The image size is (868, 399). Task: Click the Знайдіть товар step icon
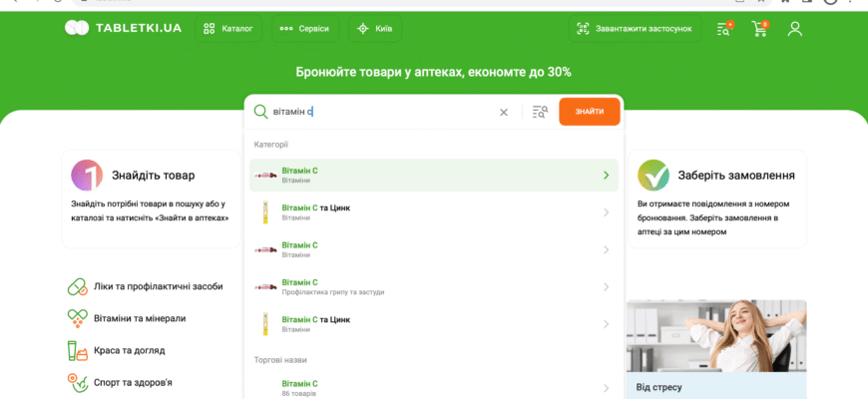[x=87, y=176]
